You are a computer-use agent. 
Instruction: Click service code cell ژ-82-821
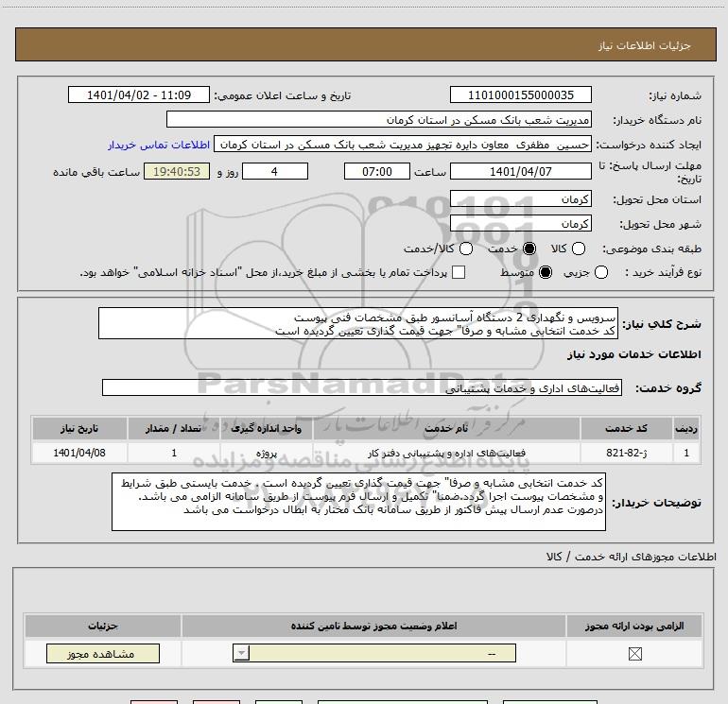coord(626,453)
